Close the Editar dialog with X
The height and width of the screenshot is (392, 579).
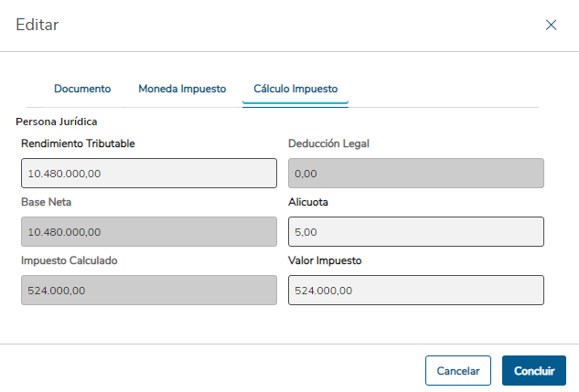[x=551, y=26]
